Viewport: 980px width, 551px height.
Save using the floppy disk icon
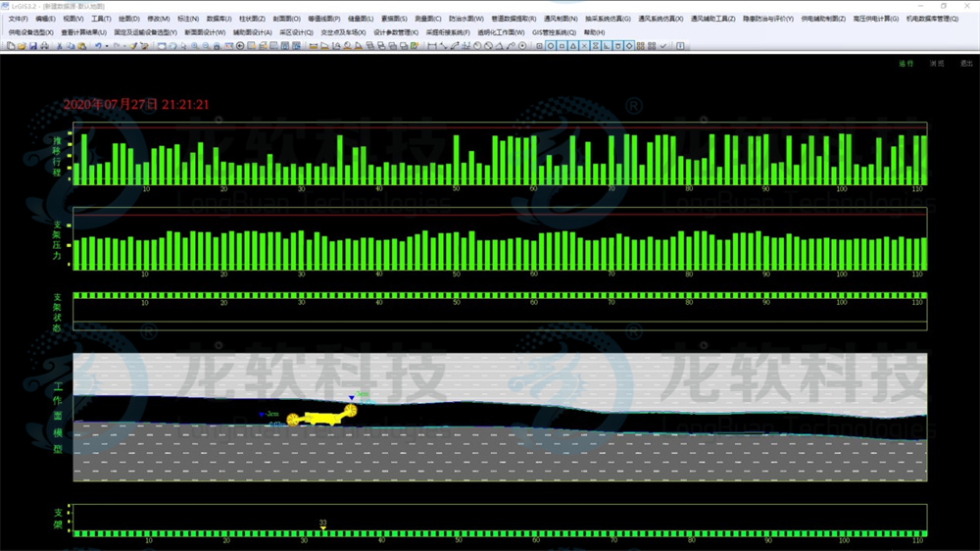click(32, 46)
